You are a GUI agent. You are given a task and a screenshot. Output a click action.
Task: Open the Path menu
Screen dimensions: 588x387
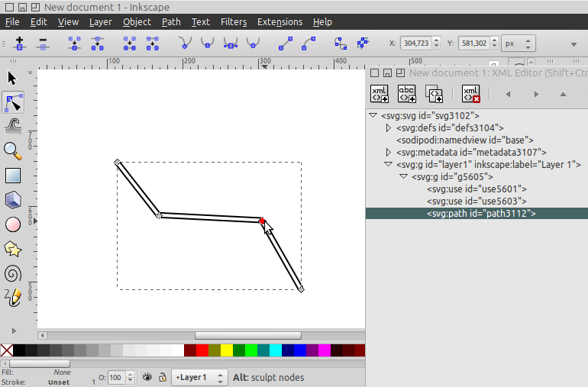[x=171, y=22]
